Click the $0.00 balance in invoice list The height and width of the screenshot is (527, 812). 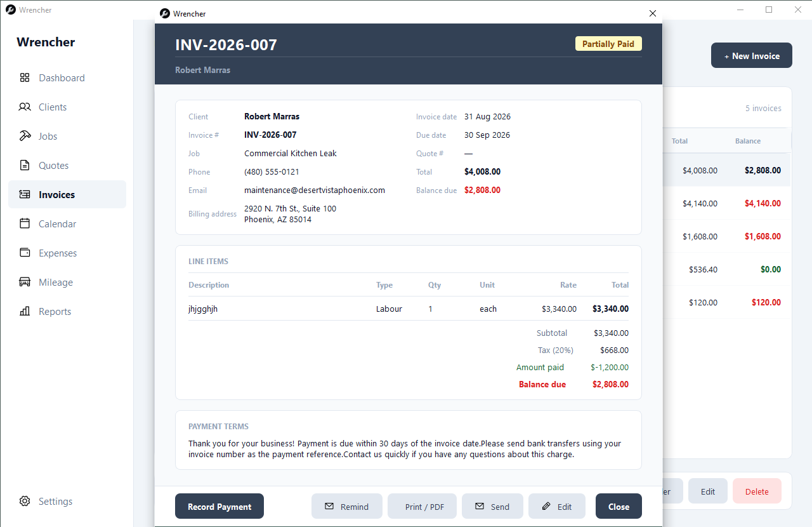pos(771,269)
